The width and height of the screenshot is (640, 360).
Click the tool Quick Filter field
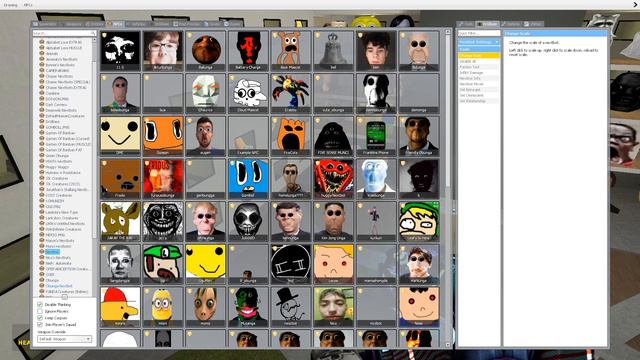point(479,33)
